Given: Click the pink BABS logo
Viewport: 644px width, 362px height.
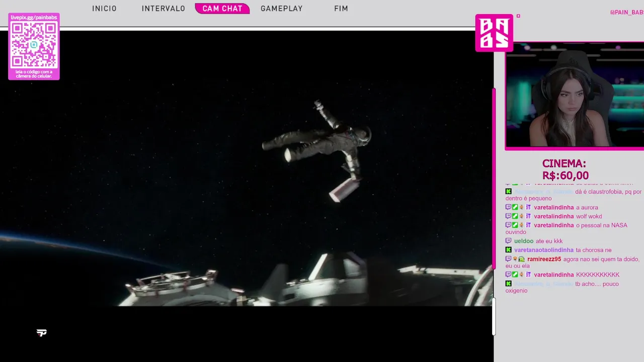Looking at the screenshot, I should tap(494, 33).
